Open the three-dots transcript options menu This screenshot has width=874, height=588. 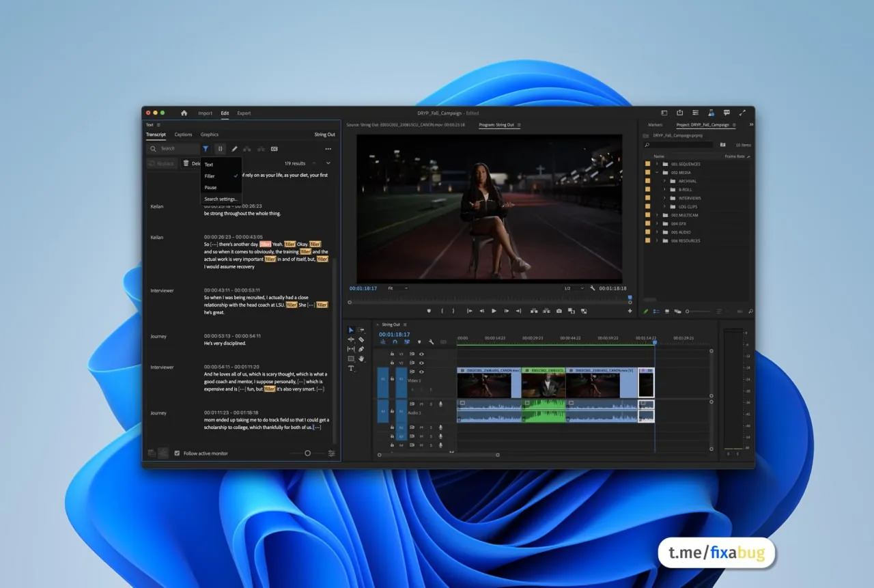(x=328, y=149)
